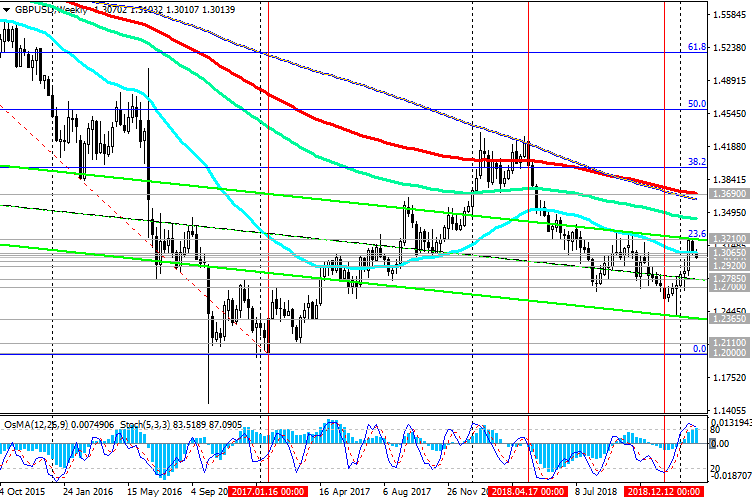The width and height of the screenshot is (752, 501).
Task: Click the 1.52380 price axis label
Action: pos(730,47)
